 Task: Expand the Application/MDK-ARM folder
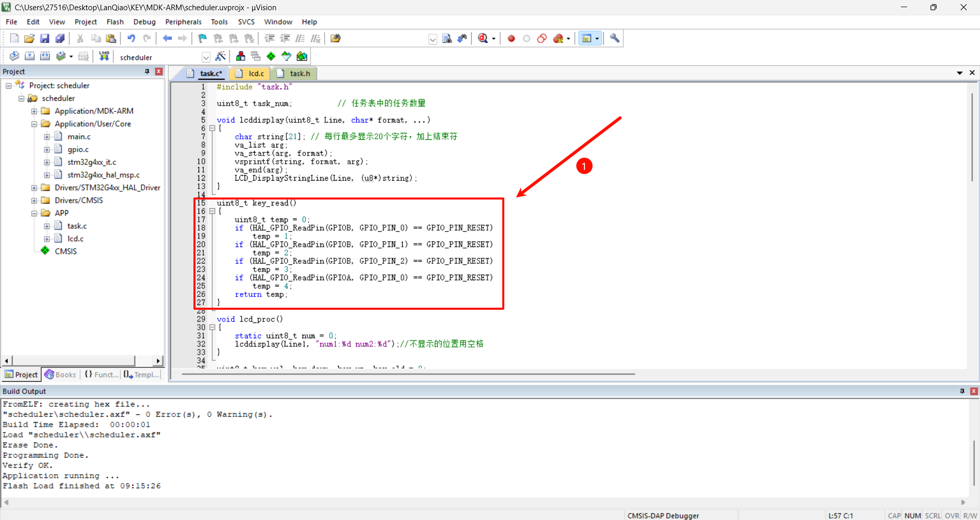(x=34, y=111)
